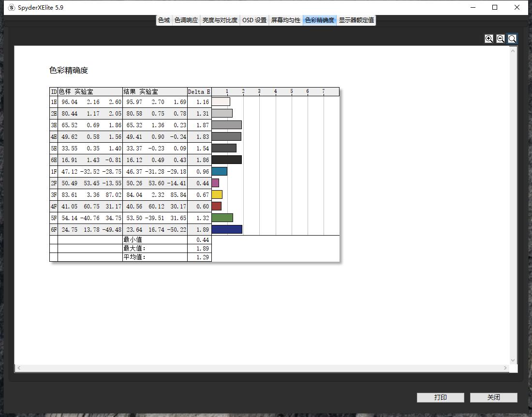Click the row ID 4F cell

point(54,207)
